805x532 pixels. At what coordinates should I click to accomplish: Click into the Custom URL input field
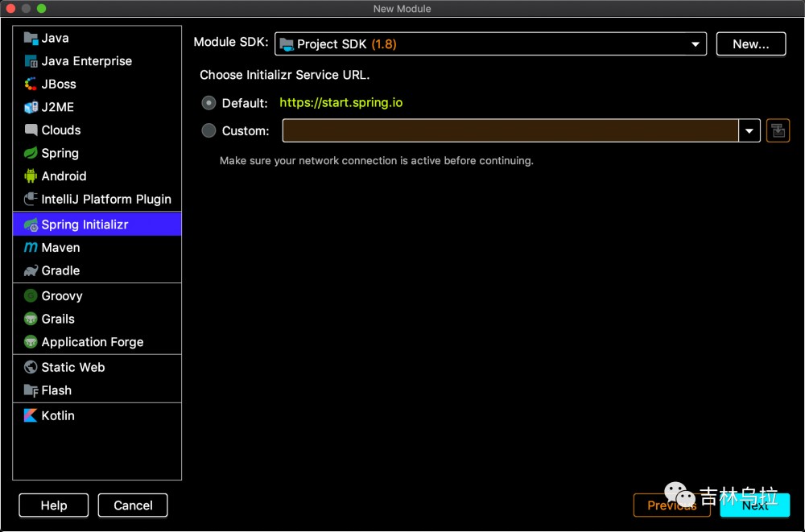pos(510,130)
